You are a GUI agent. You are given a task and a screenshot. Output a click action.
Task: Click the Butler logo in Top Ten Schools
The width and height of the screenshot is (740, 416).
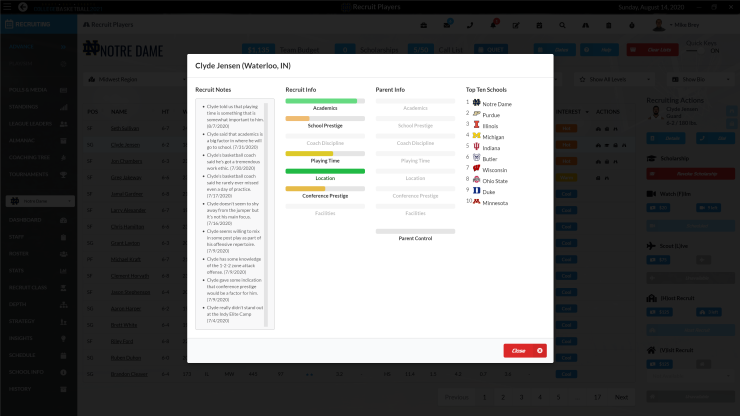click(476, 158)
